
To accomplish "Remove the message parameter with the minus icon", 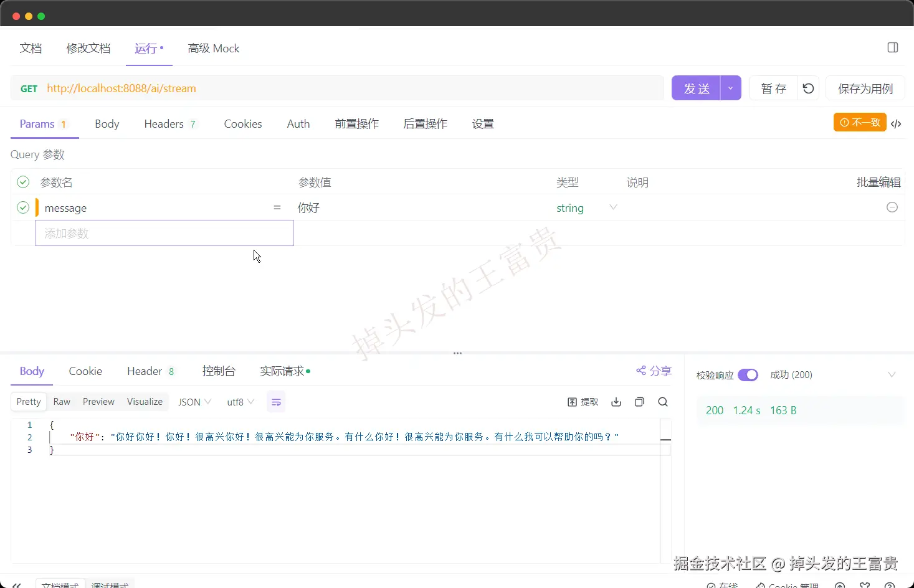I will (x=892, y=207).
